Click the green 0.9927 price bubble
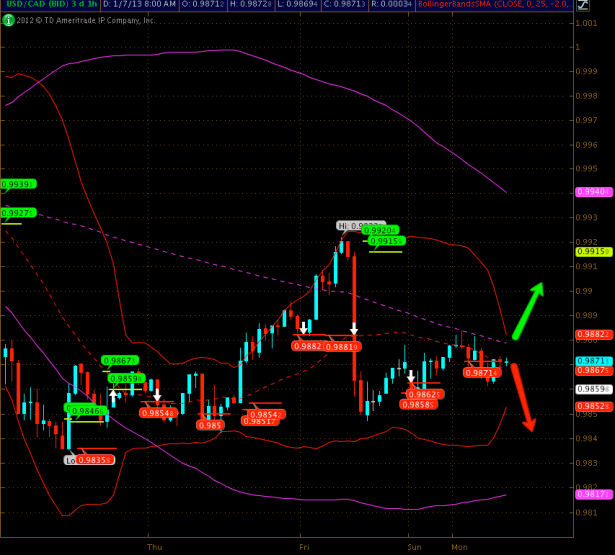The height and width of the screenshot is (555, 615). 17,213
